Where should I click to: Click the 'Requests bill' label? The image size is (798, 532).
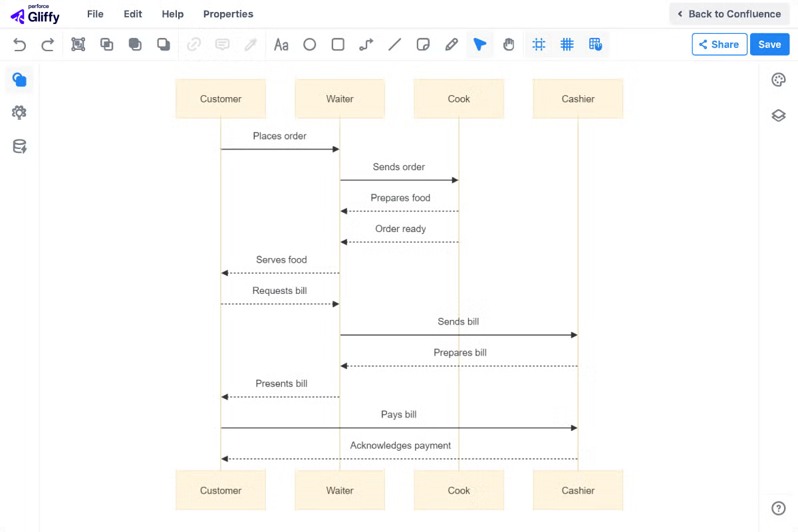click(x=280, y=291)
